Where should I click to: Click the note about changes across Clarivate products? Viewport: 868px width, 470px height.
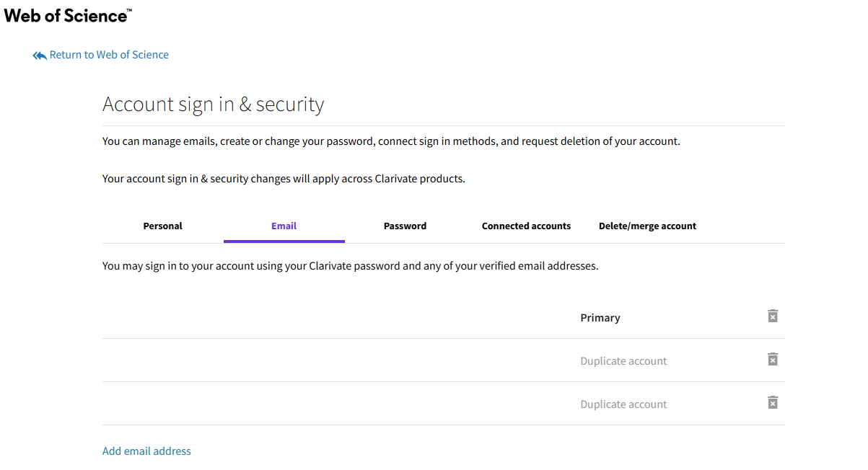point(284,179)
